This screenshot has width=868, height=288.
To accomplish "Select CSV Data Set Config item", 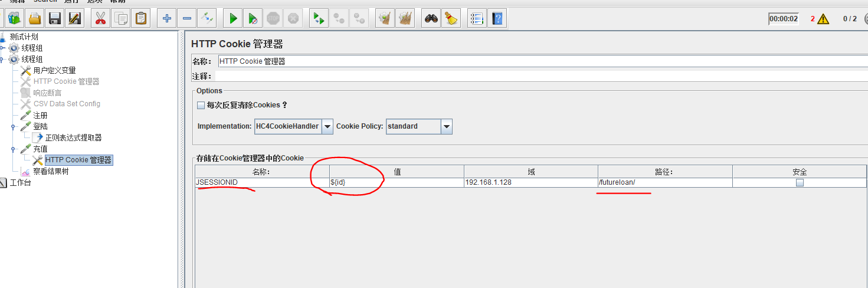I will point(67,104).
